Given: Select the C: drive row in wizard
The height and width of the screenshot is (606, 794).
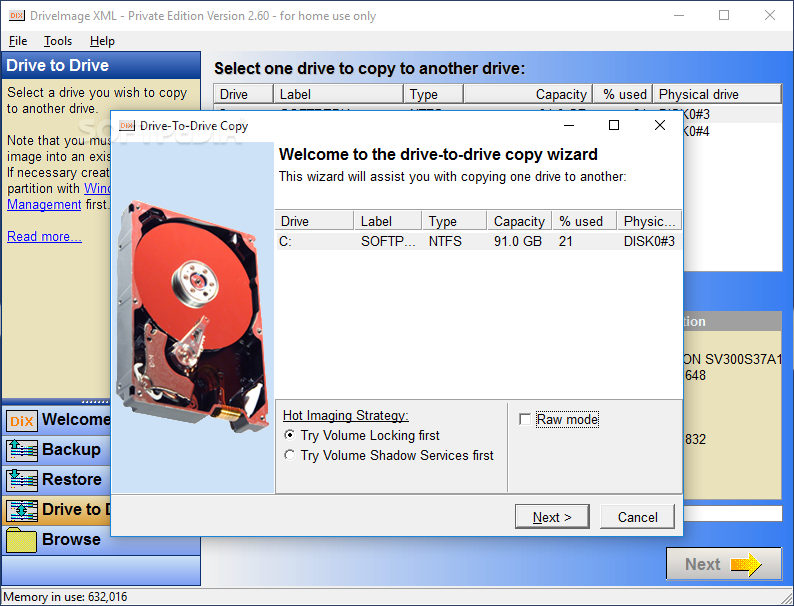Looking at the screenshot, I should [x=479, y=241].
